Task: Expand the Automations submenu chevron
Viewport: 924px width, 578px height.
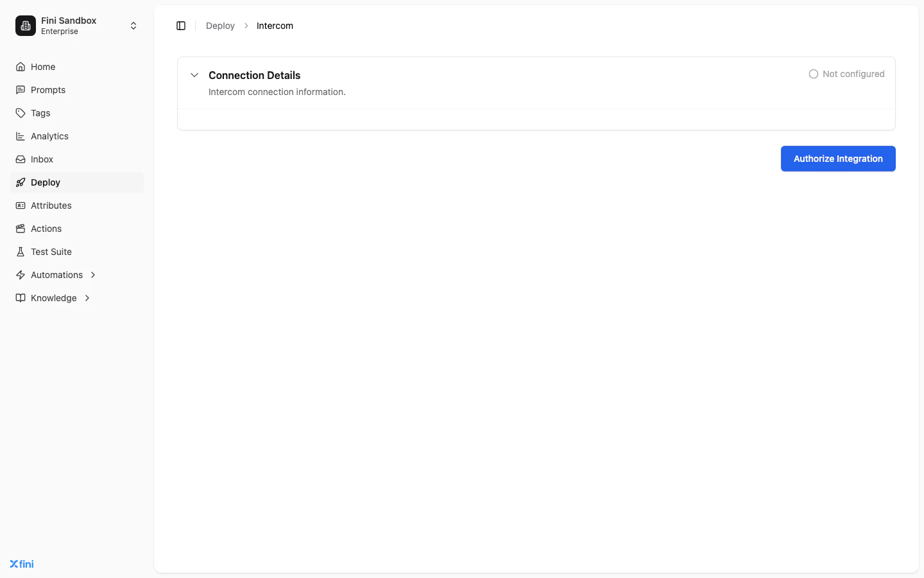Action: [93, 275]
